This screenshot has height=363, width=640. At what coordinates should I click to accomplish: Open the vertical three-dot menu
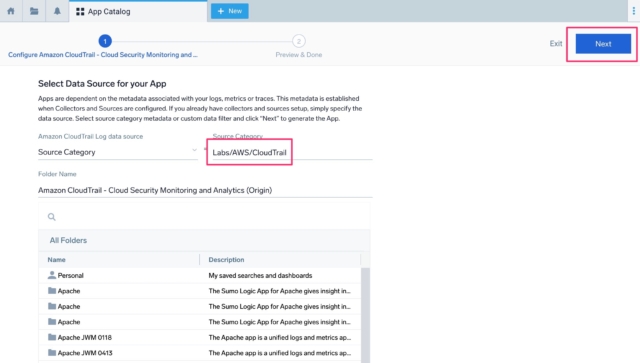633,11
